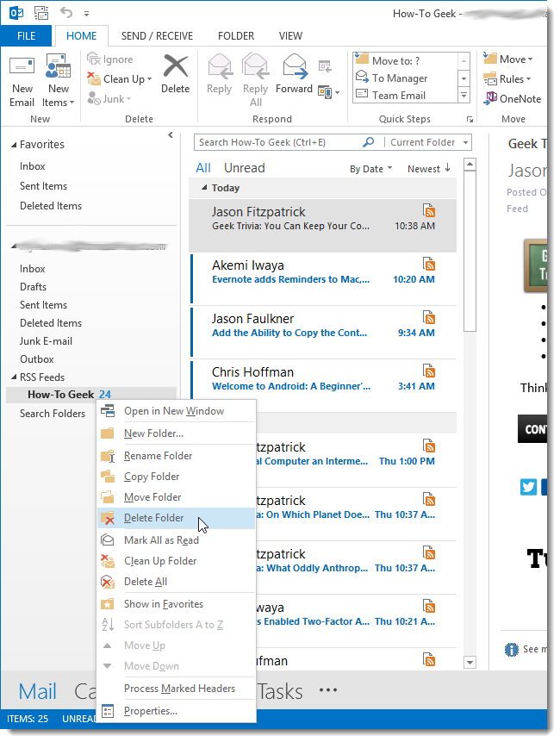Screen dimensions: 560x742
Task: Open the Clean Up dropdown
Action: 149,79
